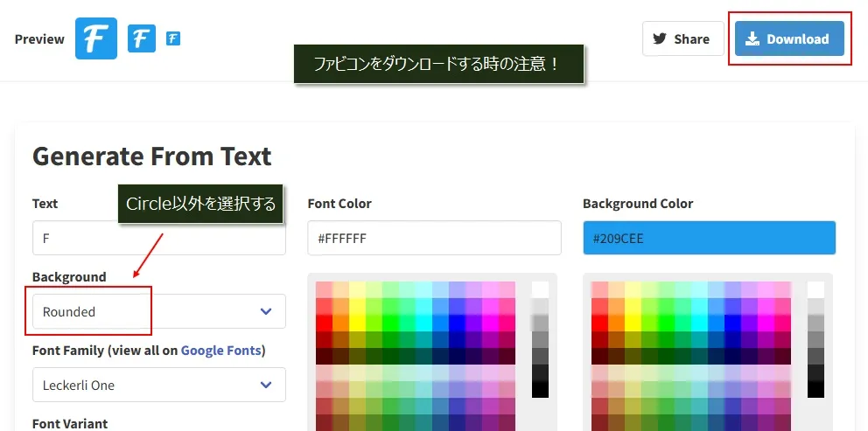Screen dimensions: 868x431
Task: Click the large favicon preview icon
Action: [x=96, y=38]
